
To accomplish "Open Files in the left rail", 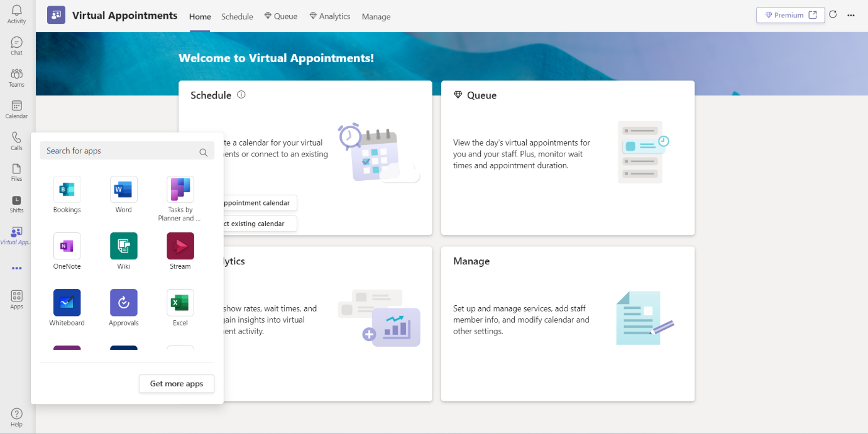I will [x=16, y=172].
